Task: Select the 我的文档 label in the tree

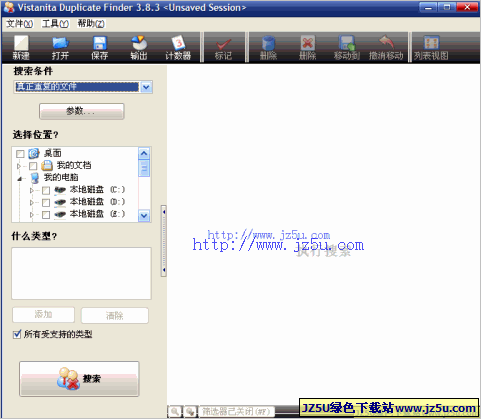Action: tap(74, 165)
